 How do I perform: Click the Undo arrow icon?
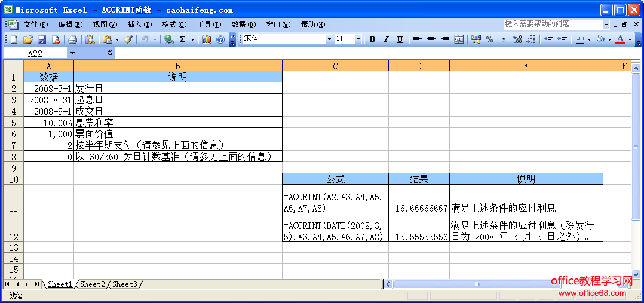point(145,39)
